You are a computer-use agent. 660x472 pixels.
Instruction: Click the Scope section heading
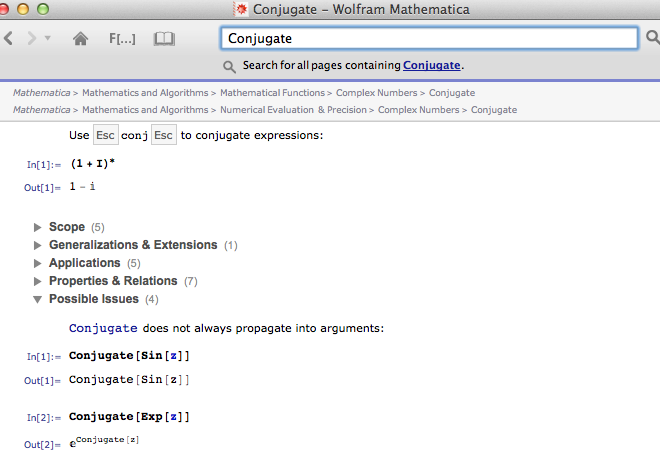point(67,227)
